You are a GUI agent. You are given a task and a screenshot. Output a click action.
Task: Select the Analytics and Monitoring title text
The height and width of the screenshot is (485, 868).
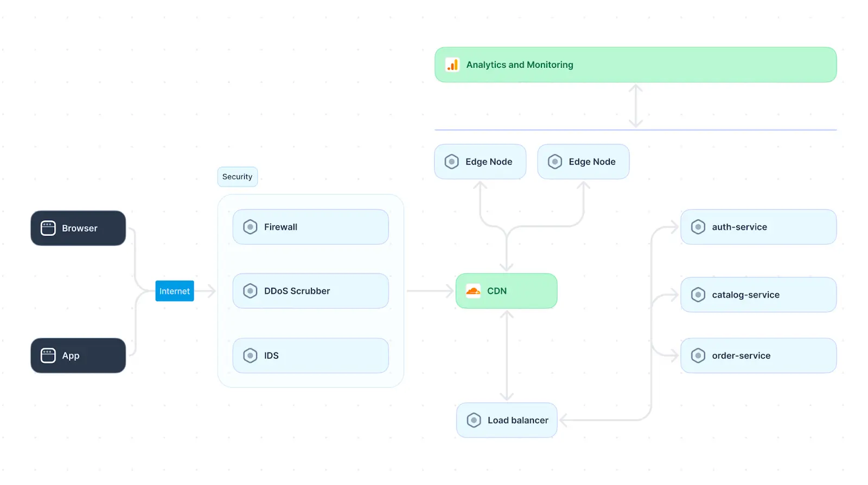(x=519, y=65)
